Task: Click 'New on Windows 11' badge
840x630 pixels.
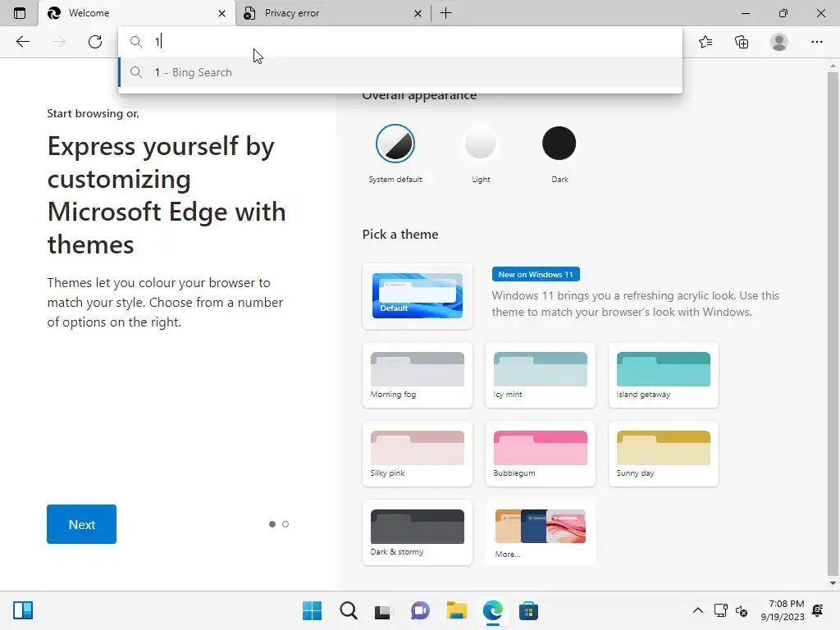Action: 536,274
